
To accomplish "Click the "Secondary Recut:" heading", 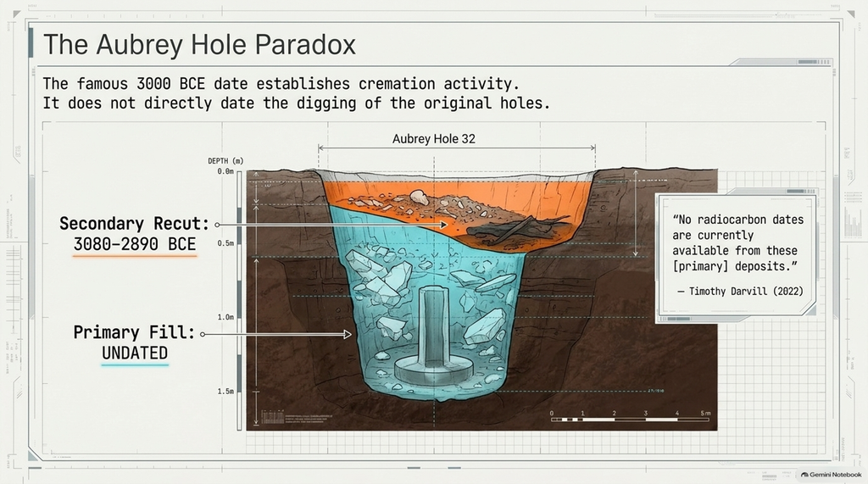I will 135,224.
